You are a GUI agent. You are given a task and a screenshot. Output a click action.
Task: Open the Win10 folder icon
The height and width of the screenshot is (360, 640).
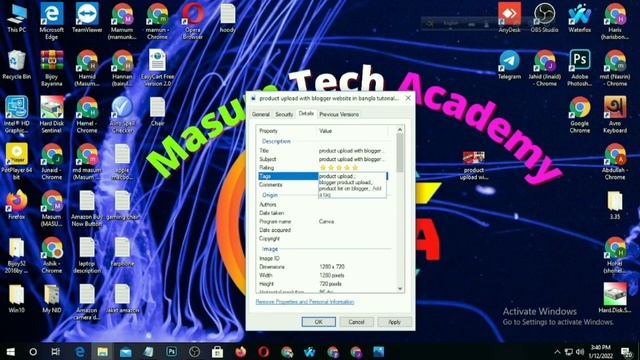tap(17, 299)
